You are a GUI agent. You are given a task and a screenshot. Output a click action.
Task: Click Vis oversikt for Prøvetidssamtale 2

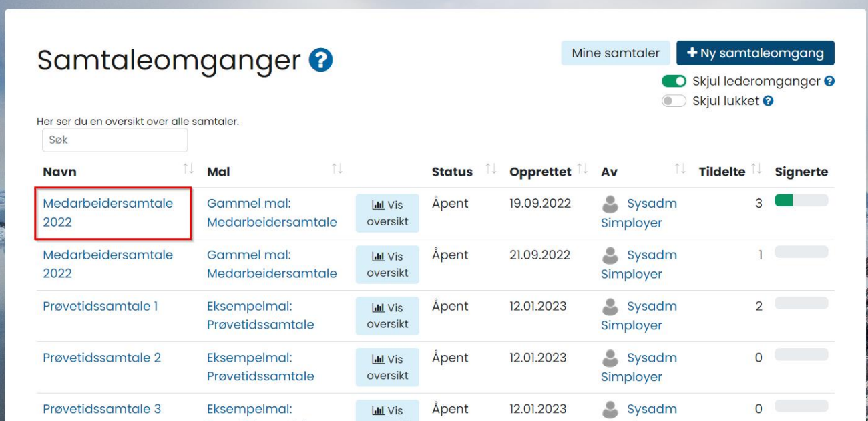click(x=387, y=368)
